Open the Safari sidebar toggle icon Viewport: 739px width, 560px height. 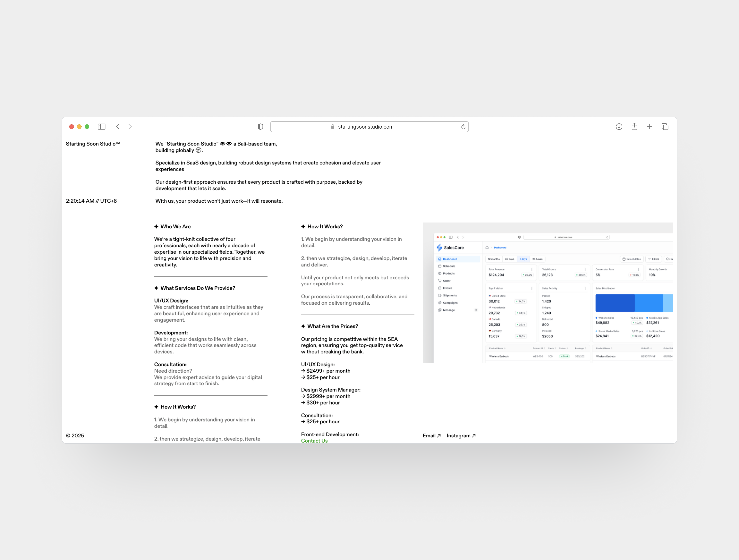[102, 127]
